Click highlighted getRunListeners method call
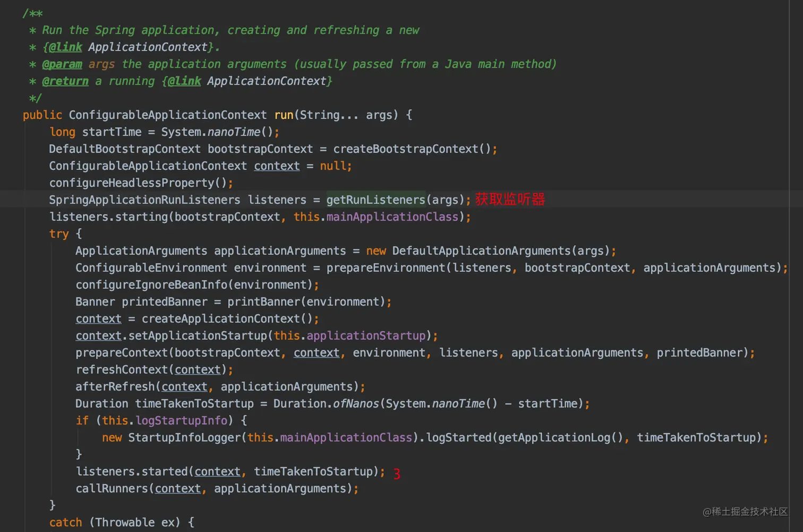 point(376,200)
